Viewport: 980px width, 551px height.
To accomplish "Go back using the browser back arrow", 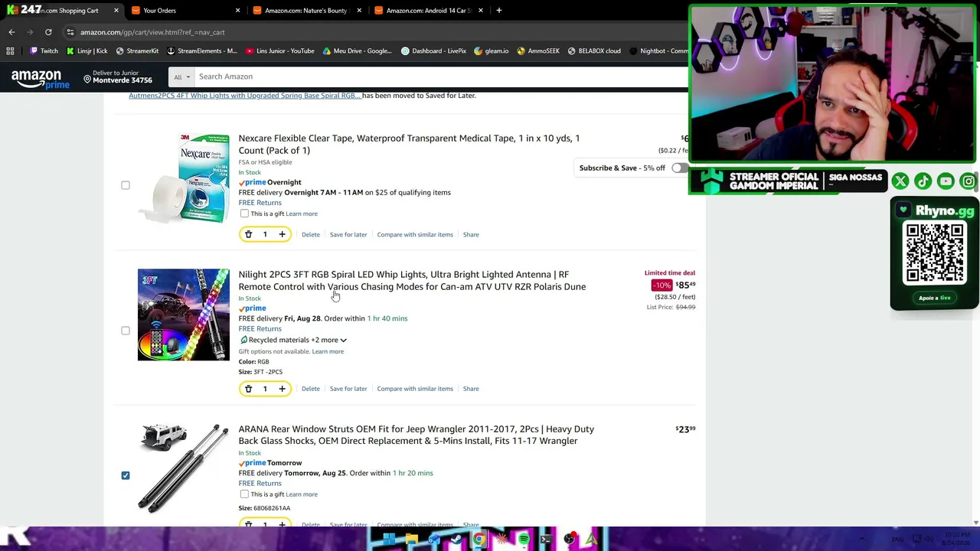I will 11,32.
